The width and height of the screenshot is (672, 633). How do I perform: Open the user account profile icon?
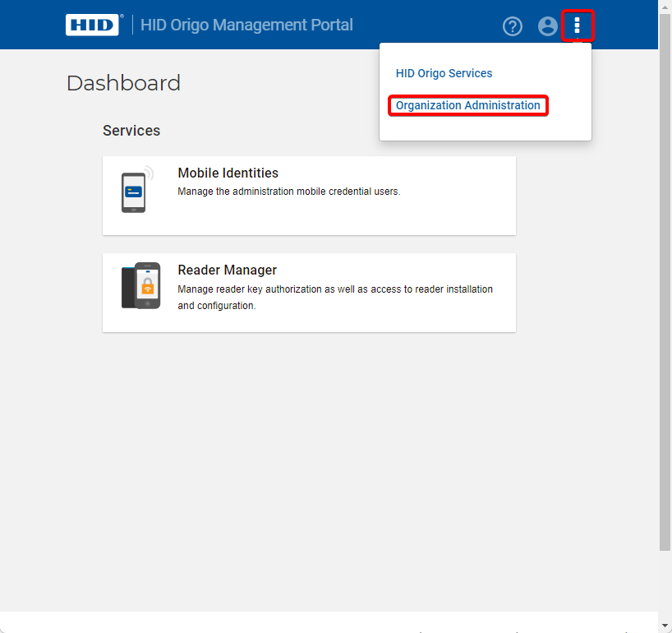[547, 26]
